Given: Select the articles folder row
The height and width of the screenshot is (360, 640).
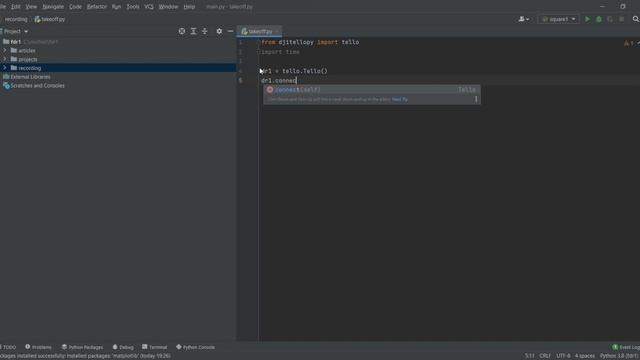Looking at the screenshot, I should pyautogui.click(x=118, y=51).
